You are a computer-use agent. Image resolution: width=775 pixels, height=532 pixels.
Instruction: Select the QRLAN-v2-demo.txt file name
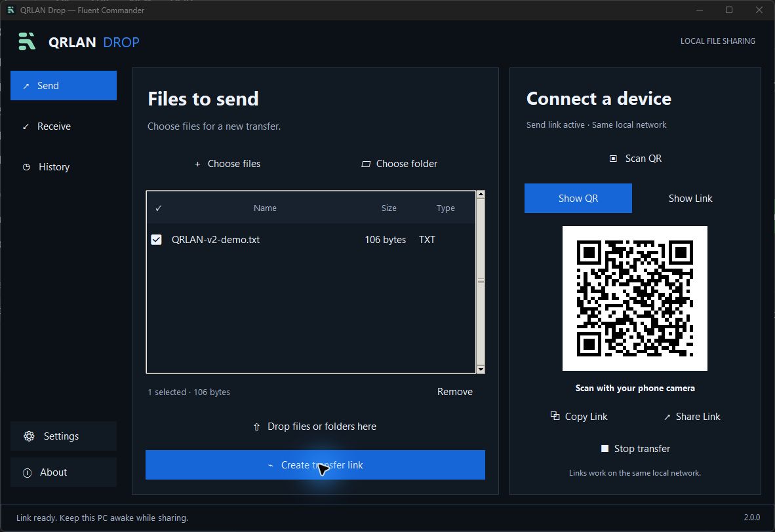tap(216, 240)
